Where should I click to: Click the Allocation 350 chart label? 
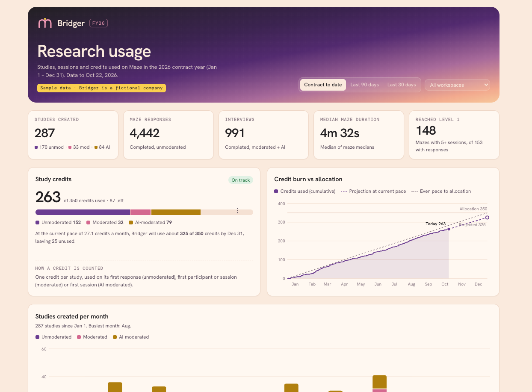[x=473, y=209]
